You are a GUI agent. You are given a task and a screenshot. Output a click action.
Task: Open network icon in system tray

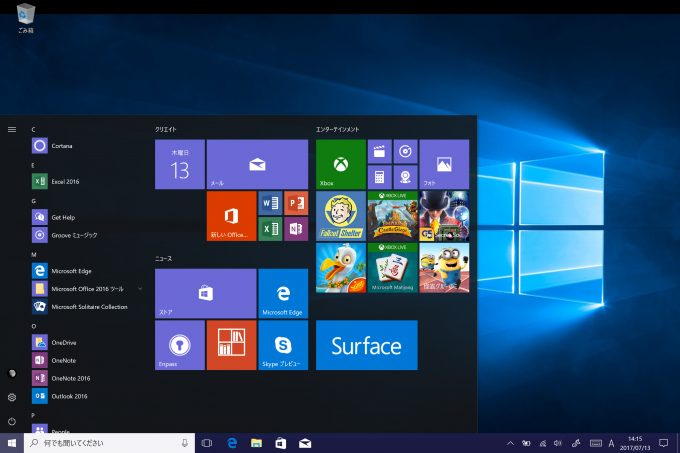[x=543, y=443]
